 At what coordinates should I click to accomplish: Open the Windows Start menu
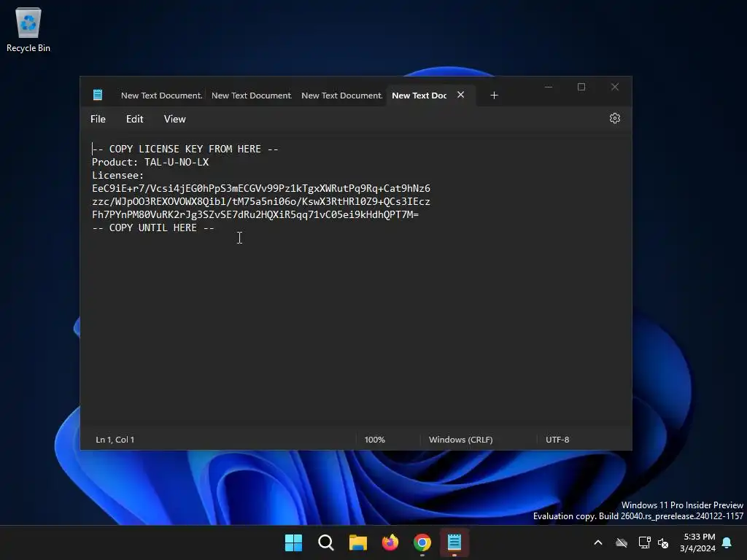tap(293, 542)
